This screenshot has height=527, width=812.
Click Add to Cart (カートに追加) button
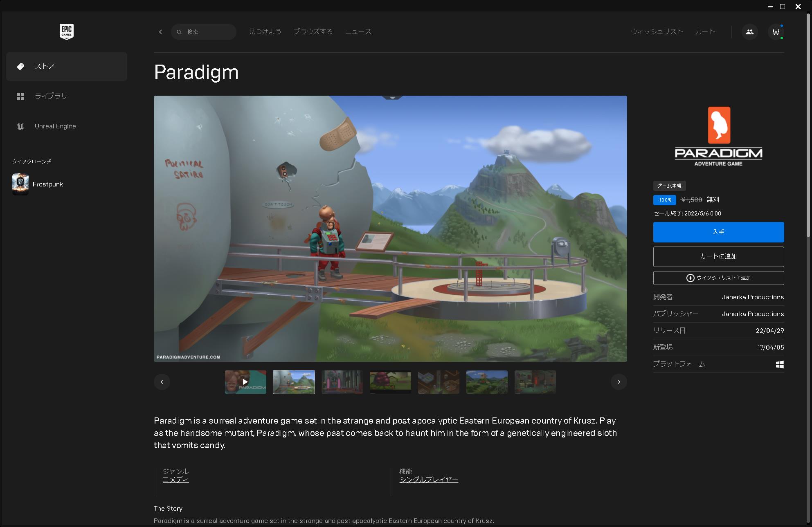718,256
